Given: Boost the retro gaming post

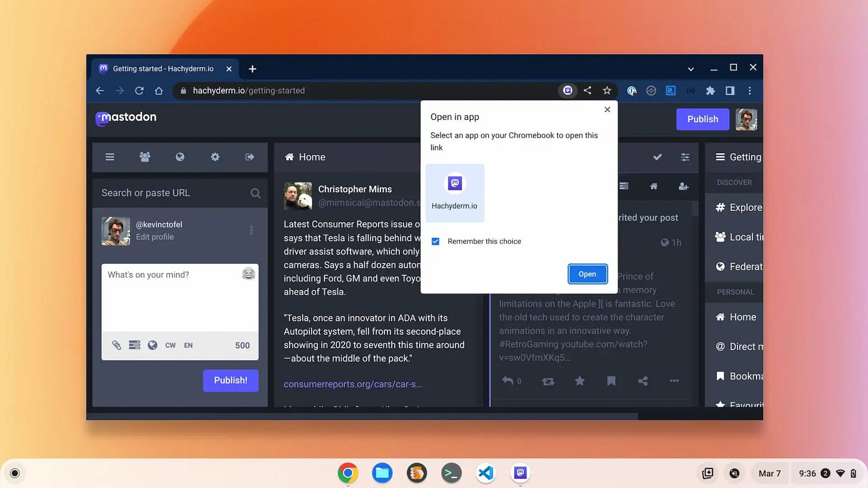Looking at the screenshot, I should pyautogui.click(x=548, y=381).
